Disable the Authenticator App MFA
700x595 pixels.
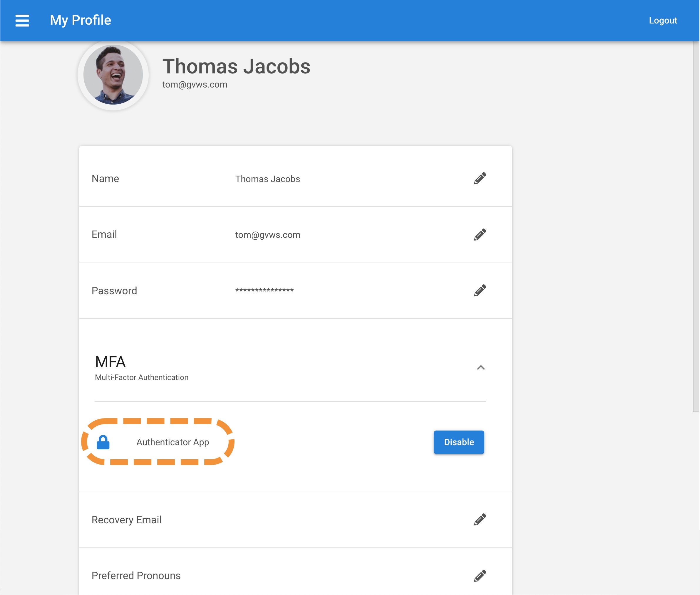(x=458, y=442)
